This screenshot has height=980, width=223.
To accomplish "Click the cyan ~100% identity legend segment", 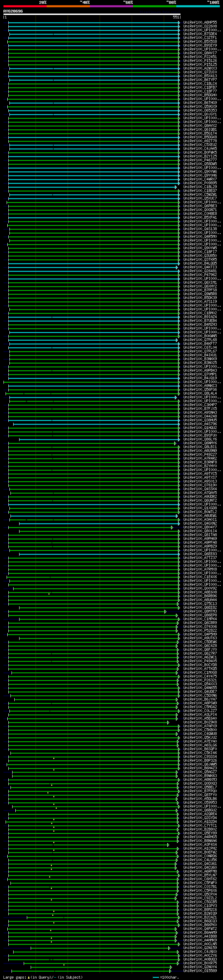I will click(198, 6).
